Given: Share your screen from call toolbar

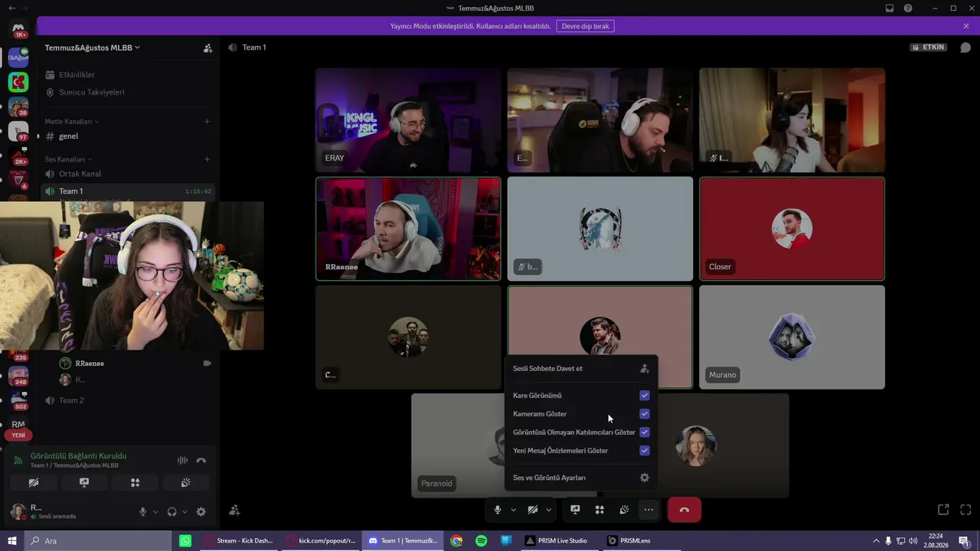Looking at the screenshot, I should point(575,510).
